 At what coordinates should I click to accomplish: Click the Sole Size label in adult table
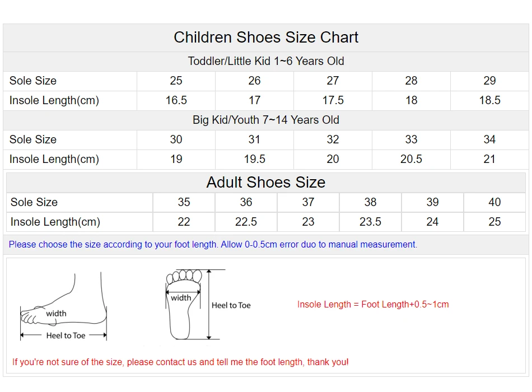click(x=34, y=202)
